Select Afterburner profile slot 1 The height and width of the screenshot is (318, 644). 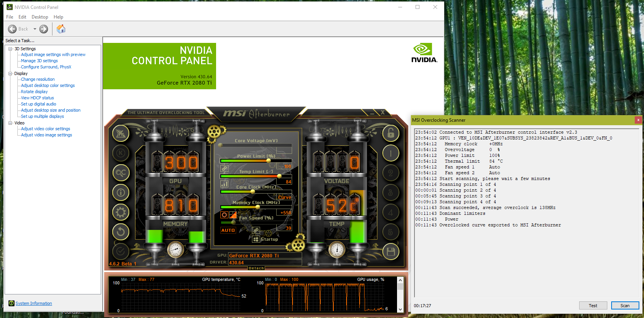(390, 153)
